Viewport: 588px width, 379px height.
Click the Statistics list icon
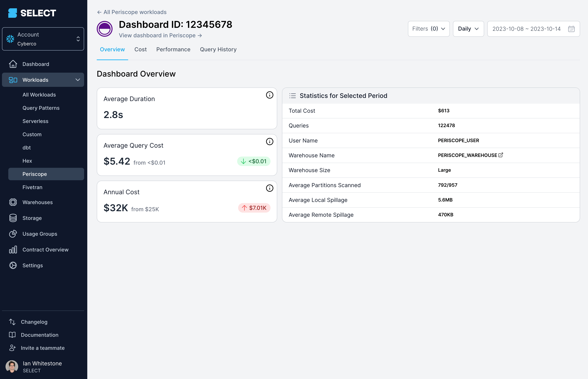tap(292, 96)
